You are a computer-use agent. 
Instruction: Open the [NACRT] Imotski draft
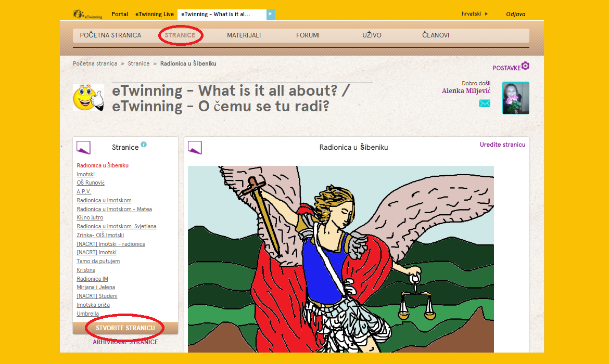point(96,252)
